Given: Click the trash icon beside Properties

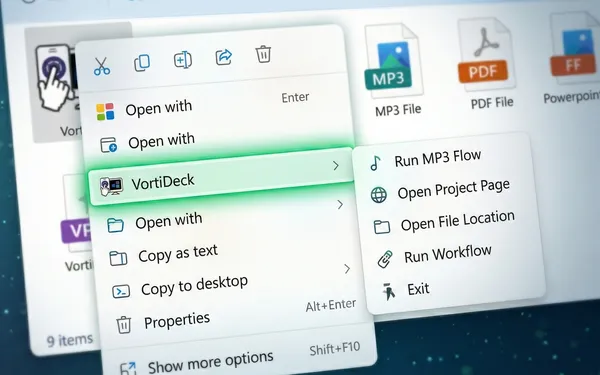Looking at the screenshot, I should coord(124,325).
